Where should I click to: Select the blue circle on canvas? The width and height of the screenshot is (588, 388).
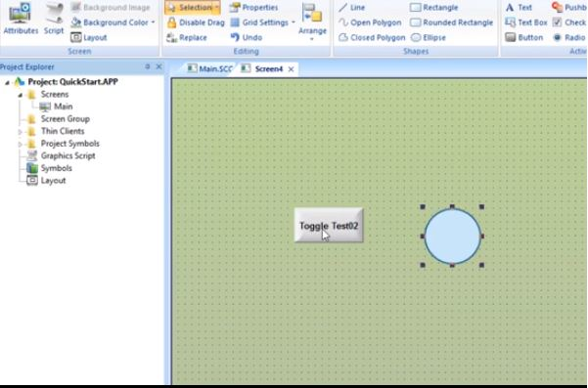[452, 237]
